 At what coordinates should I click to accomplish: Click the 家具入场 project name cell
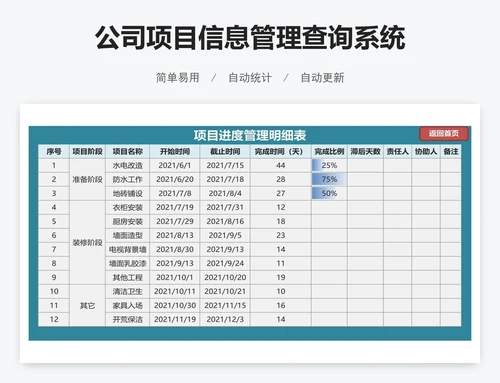(128, 305)
